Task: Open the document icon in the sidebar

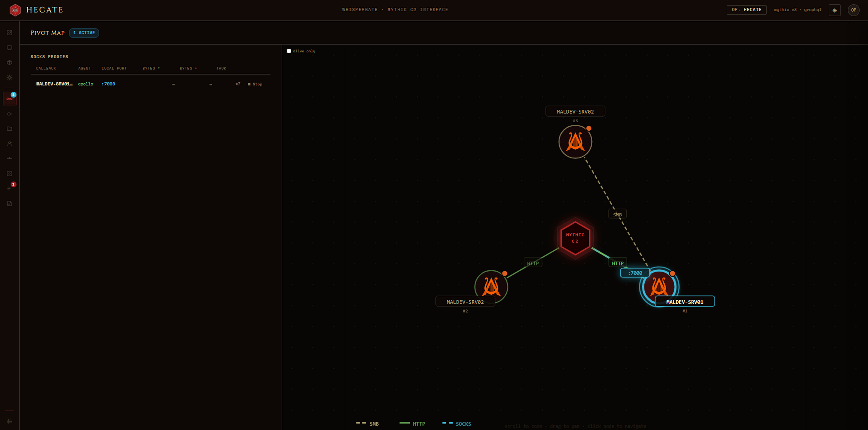Action: (x=9, y=204)
